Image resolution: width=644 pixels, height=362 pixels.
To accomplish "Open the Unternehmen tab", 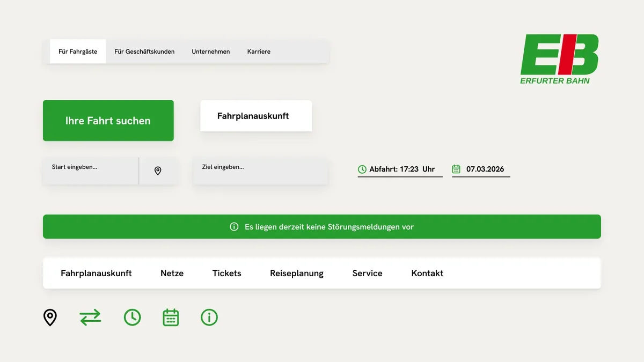I will click(x=211, y=51).
